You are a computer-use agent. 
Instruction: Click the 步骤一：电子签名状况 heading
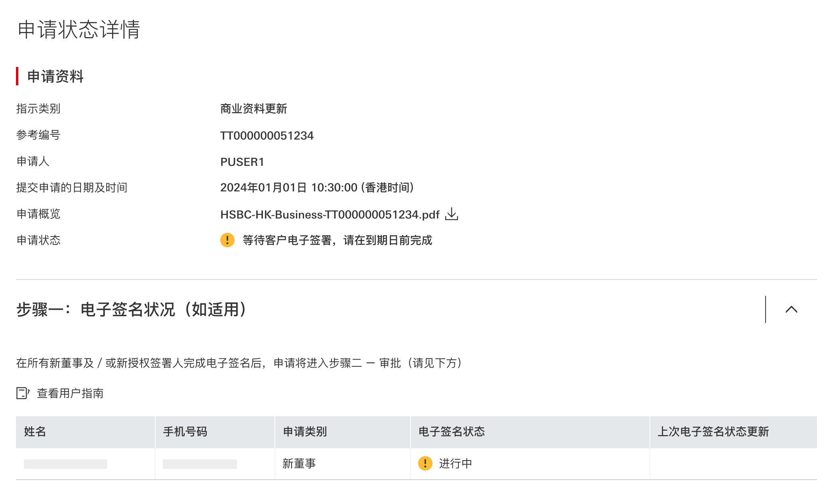(x=132, y=309)
